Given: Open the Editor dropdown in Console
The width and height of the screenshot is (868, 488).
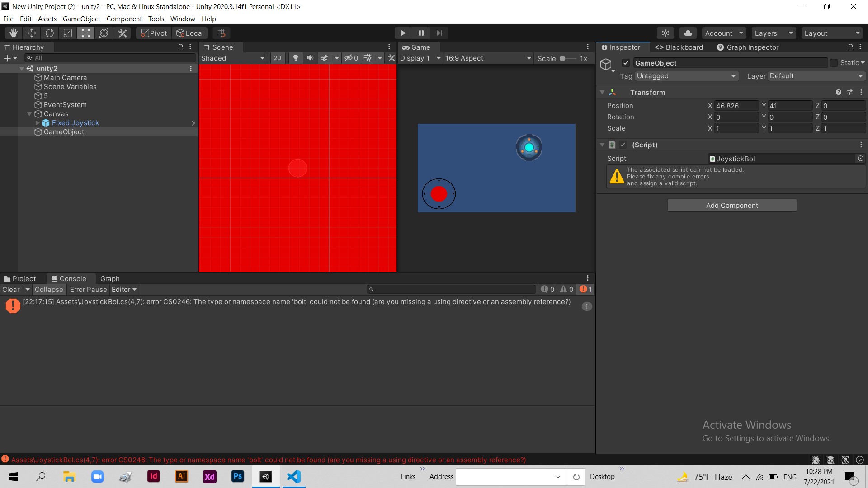Looking at the screenshot, I should [x=124, y=290].
